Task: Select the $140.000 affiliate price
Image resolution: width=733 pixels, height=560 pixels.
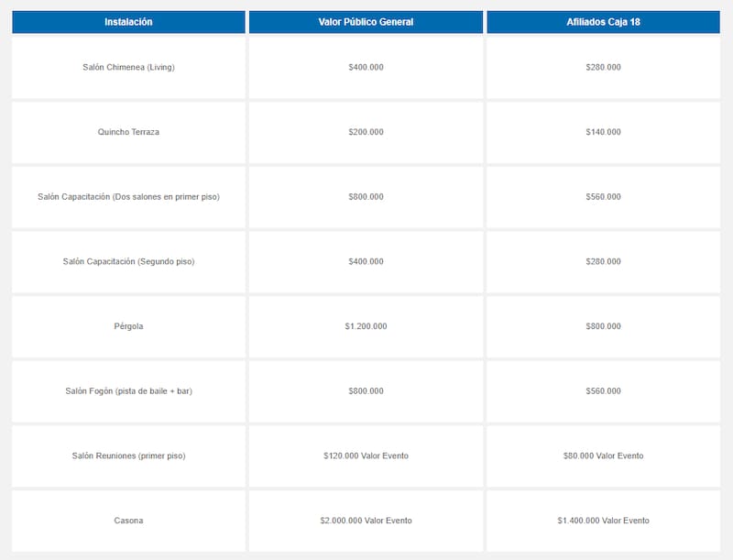Action: point(603,132)
